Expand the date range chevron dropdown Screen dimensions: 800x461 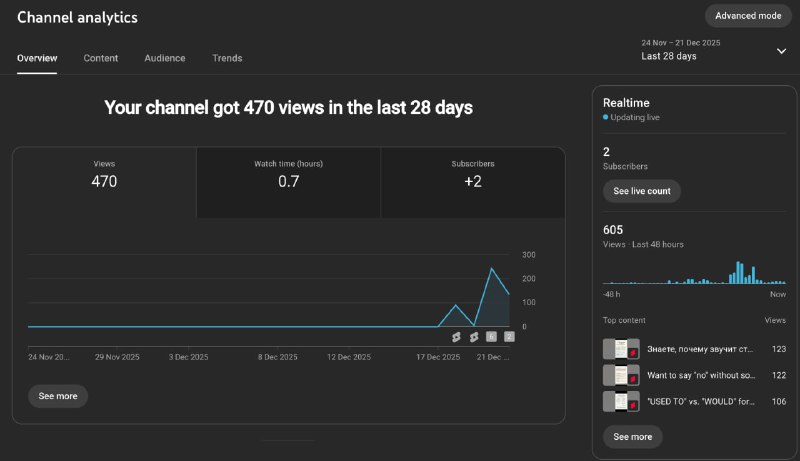(x=781, y=51)
